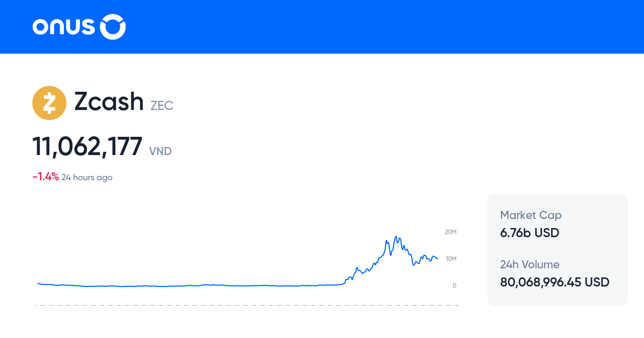
Task: Click the peak of the price chart line
Action: pos(397,235)
